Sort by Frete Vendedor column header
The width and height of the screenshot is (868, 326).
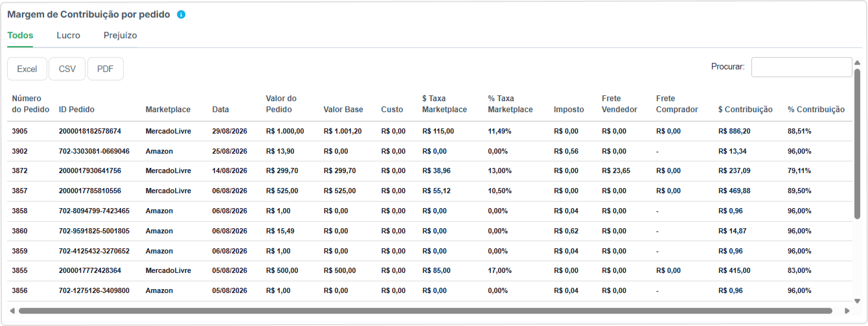coord(619,104)
